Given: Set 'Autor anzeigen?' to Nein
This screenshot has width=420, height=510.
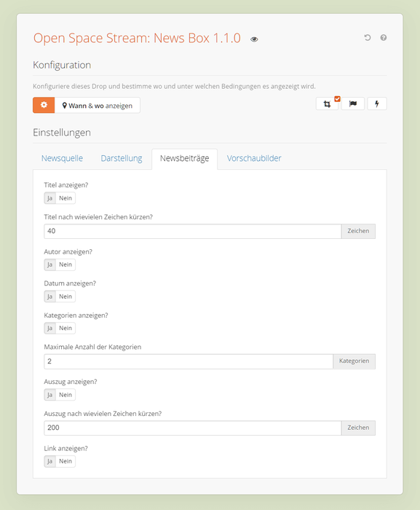Looking at the screenshot, I should (66, 264).
